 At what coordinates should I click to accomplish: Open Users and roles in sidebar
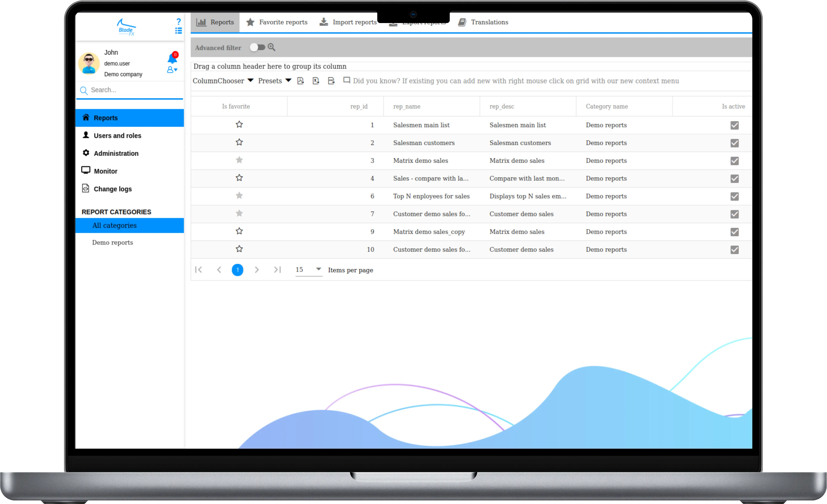tap(117, 135)
